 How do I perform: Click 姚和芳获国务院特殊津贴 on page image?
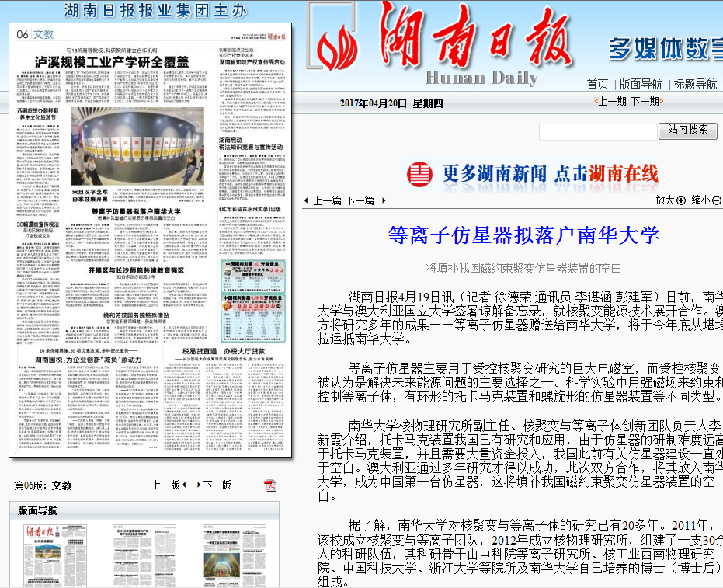[x=136, y=315]
